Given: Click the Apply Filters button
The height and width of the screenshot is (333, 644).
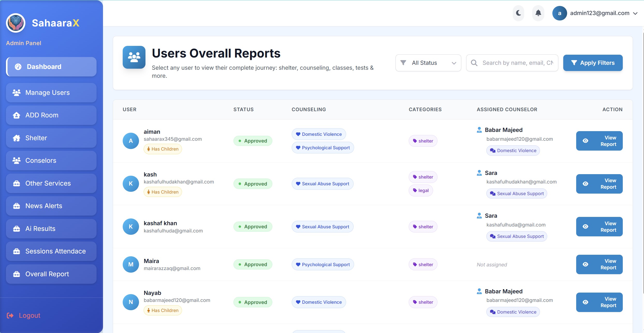Looking at the screenshot, I should 593,63.
